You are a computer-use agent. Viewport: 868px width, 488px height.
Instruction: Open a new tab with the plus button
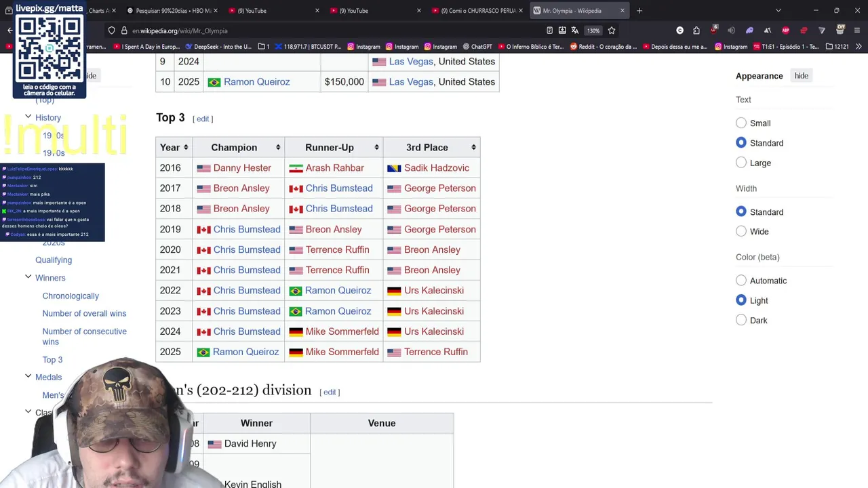point(639,11)
